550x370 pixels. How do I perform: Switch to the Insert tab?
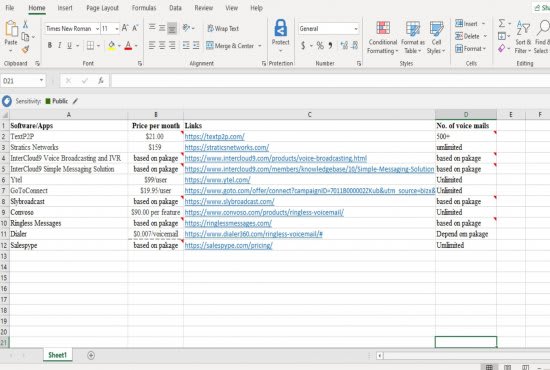pos(65,8)
